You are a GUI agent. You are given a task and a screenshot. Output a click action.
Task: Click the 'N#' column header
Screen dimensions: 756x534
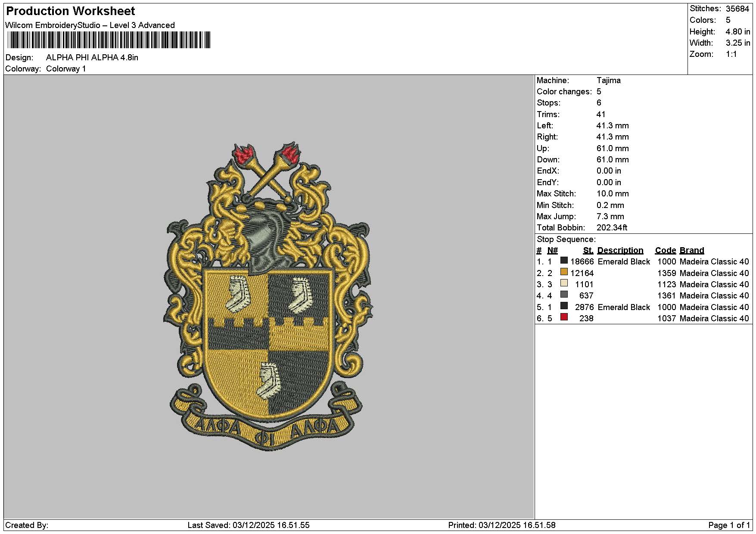click(552, 251)
